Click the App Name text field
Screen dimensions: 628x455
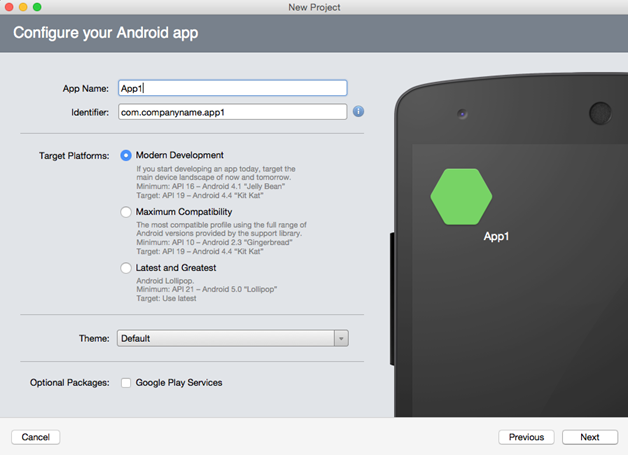pyautogui.click(x=231, y=88)
